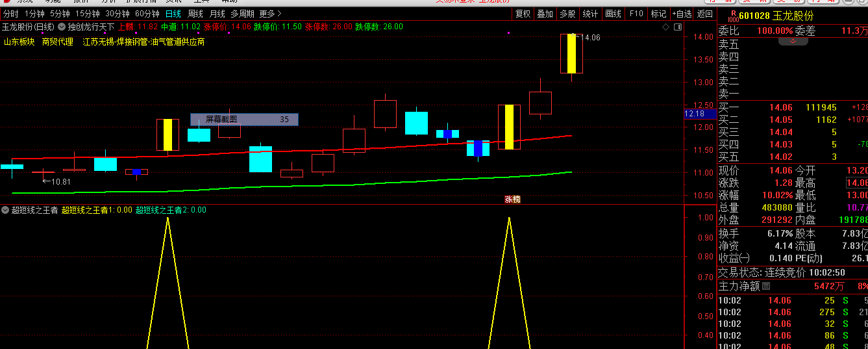Click the 总量 483080 value
This screenshot has height=349, width=868.
[x=777, y=207]
